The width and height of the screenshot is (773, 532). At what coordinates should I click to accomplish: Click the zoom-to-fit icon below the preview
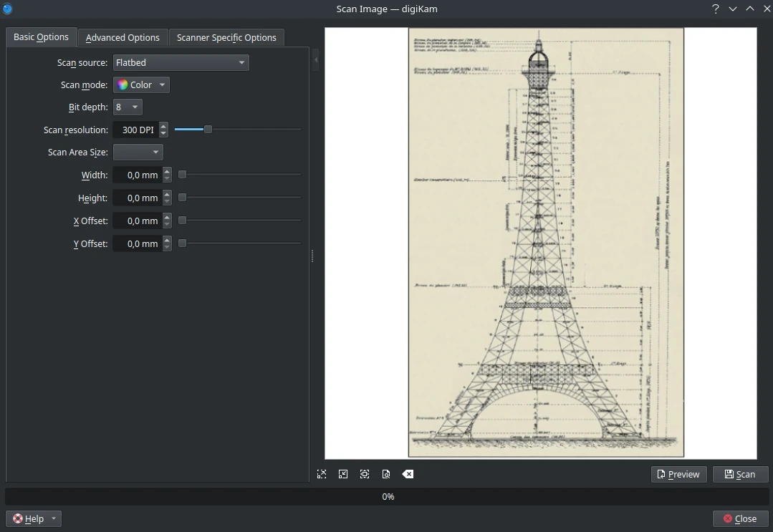322,474
